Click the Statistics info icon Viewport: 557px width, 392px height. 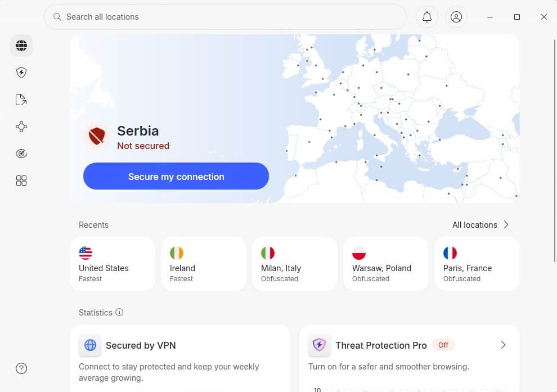pyautogui.click(x=119, y=312)
